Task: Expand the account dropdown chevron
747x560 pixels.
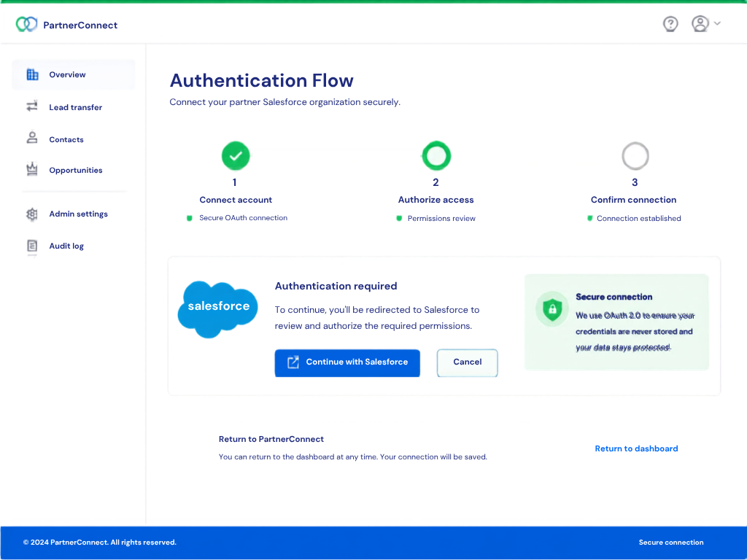Action: [x=717, y=23]
